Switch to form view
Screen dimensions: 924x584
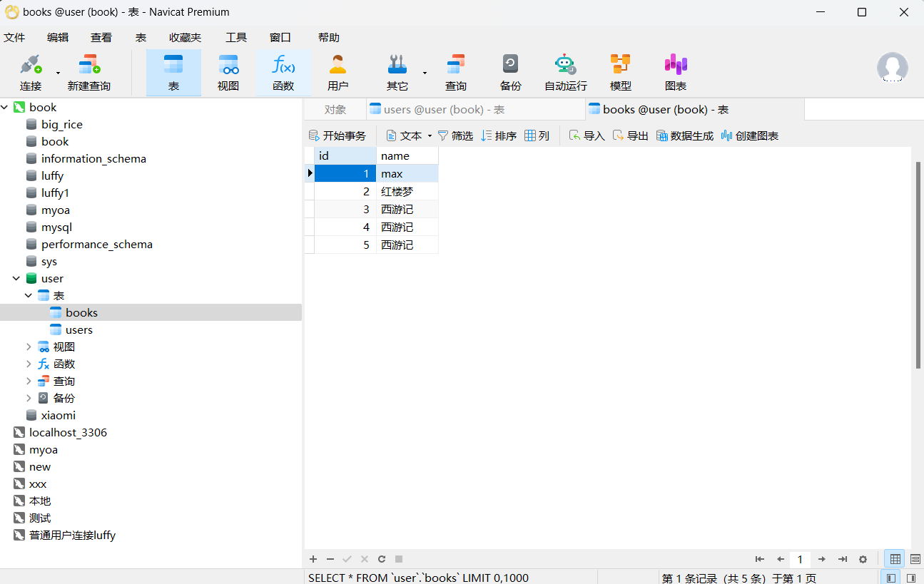[x=915, y=559]
